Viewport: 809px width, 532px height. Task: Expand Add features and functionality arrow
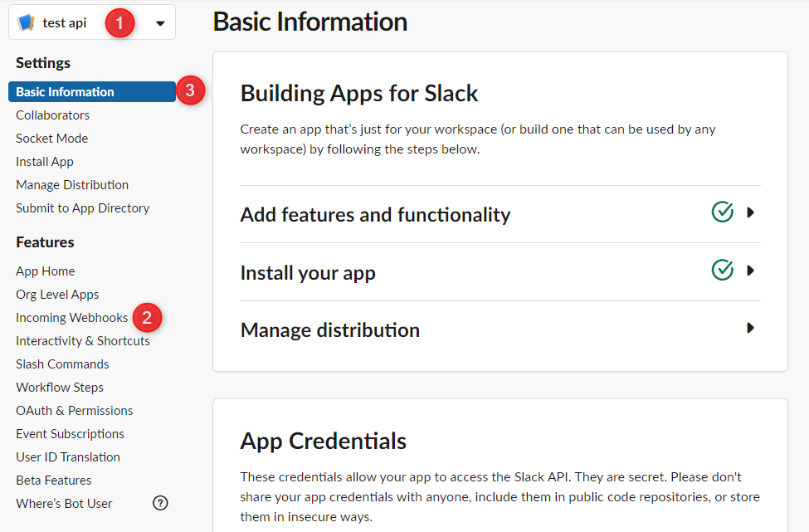click(751, 212)
